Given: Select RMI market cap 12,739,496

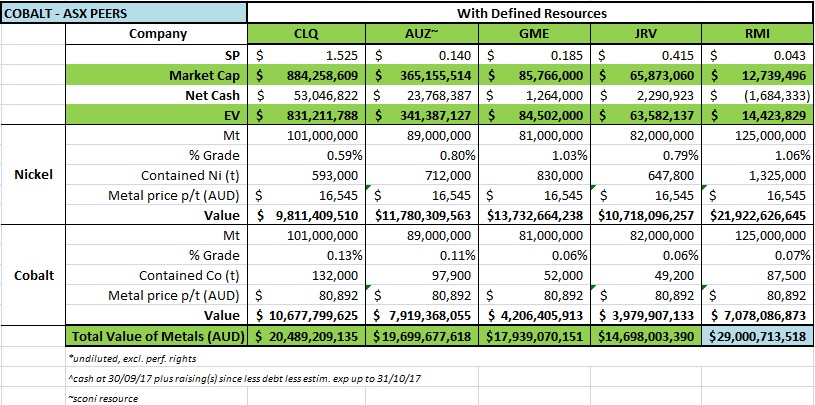Looking at the screenshot, I should (758, 75).
